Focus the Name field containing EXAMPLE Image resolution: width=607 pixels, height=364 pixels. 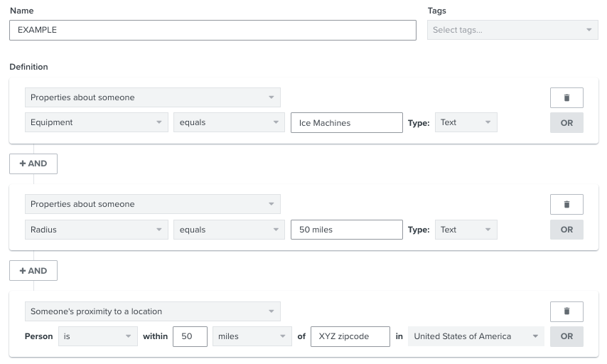(213, 30)
